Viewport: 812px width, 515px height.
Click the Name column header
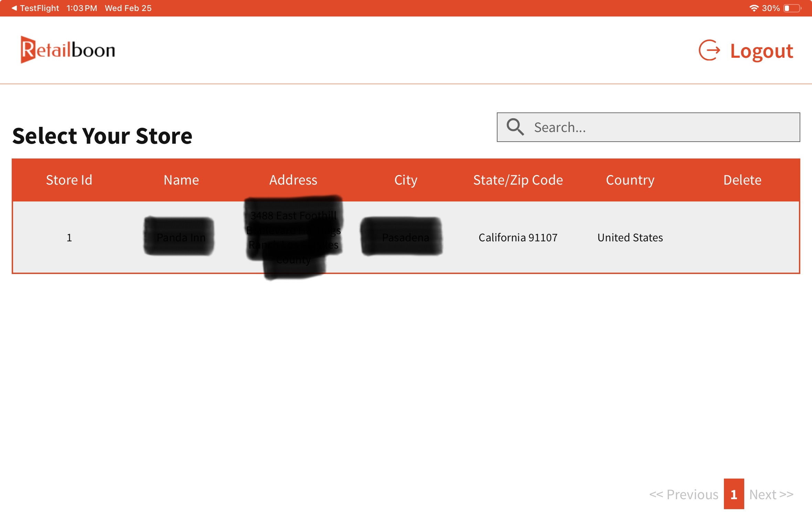(181, 180)
